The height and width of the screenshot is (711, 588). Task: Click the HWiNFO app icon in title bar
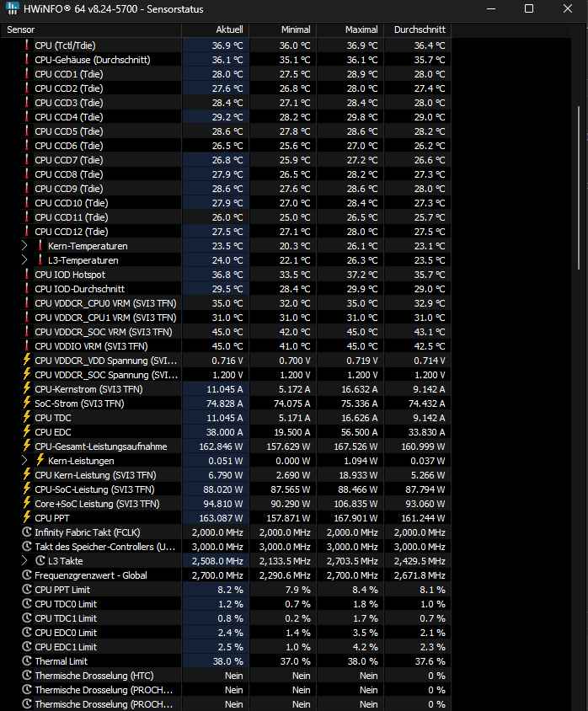tap(13, 8)
